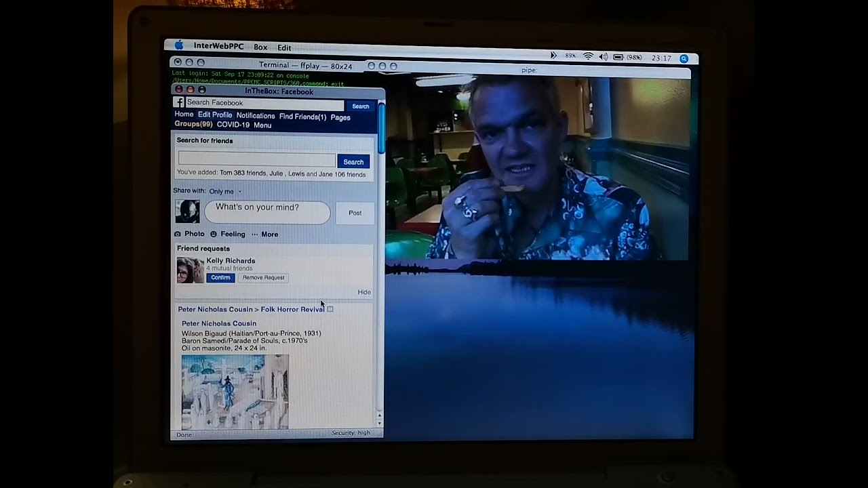Click the ffplay video in the pipe window

pos(537,167)
